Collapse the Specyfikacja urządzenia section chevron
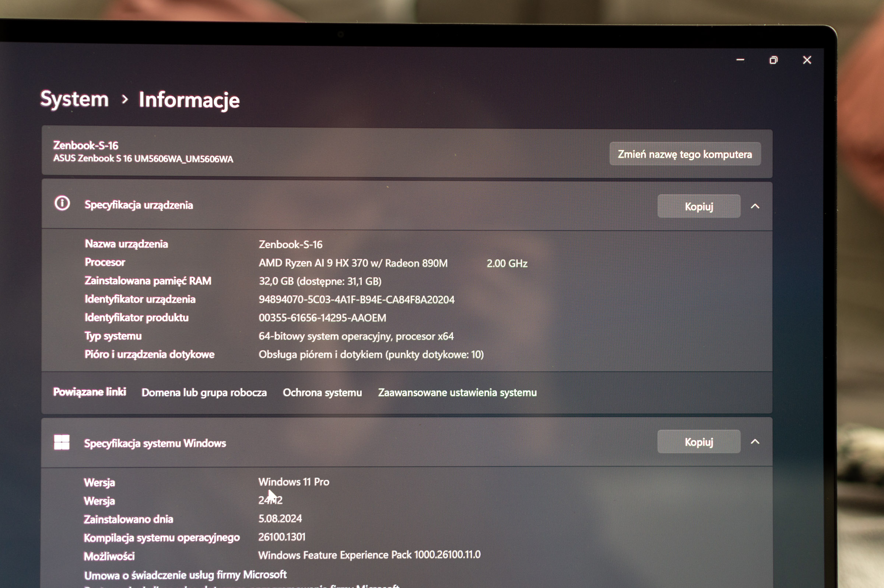The width and height of the screenshot is (884, 588). pos(755,206)
